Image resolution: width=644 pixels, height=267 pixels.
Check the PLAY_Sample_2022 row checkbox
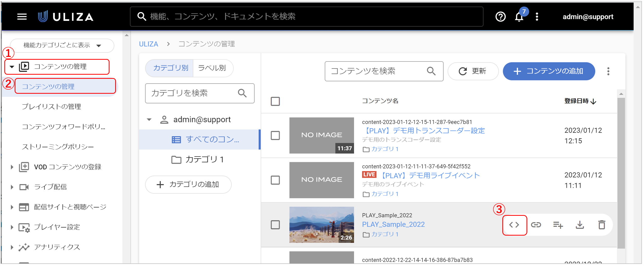tap(275, 225)
